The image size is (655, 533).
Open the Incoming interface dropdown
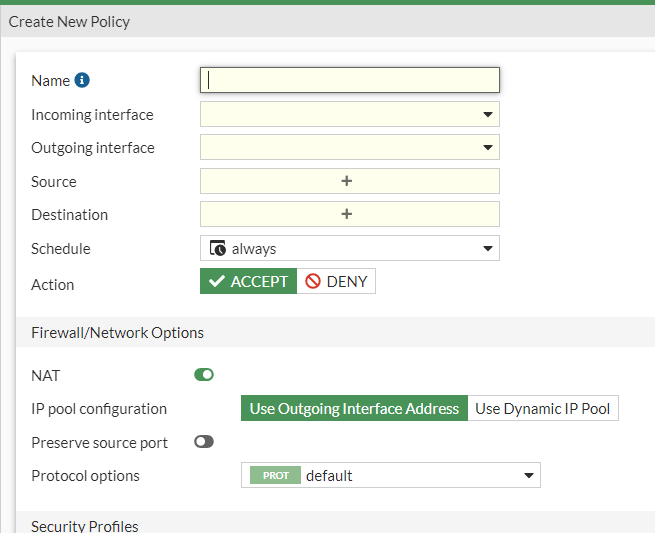click(349, 114)
